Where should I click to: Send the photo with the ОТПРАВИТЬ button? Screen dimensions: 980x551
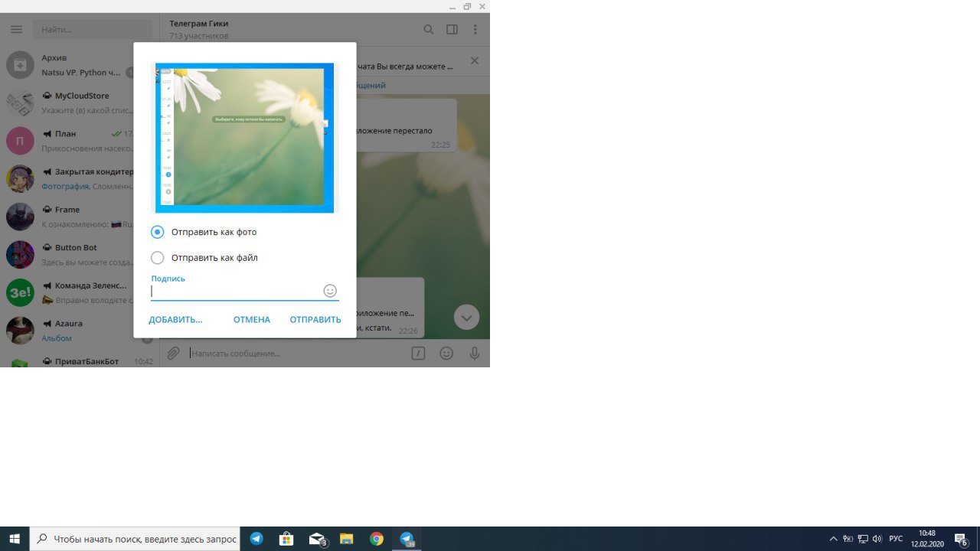[x=315, y=320]
